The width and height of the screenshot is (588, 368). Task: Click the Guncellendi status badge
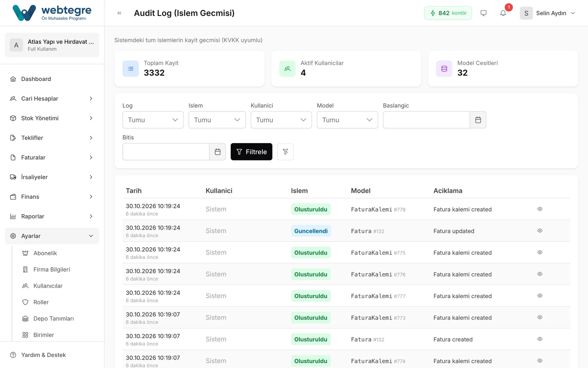[311, 231]
